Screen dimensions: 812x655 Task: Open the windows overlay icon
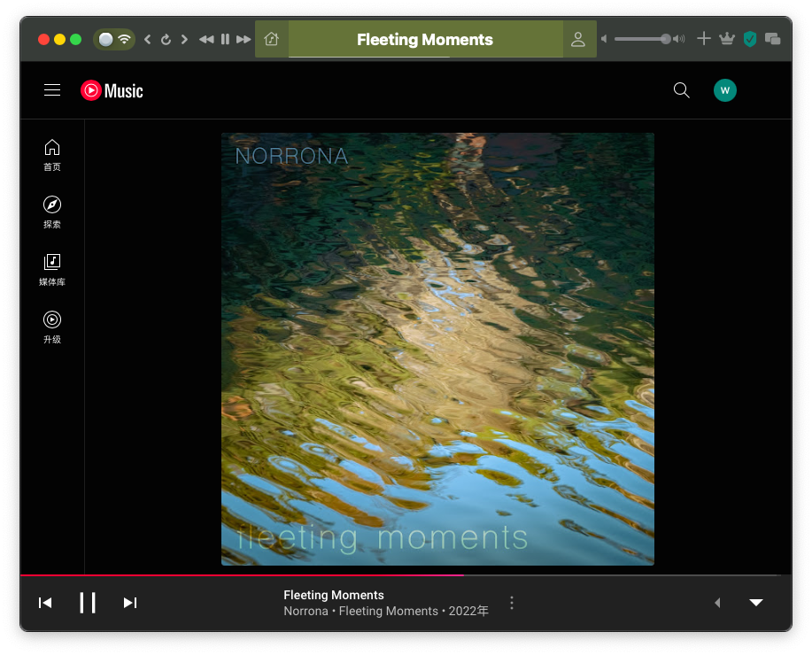(x=772, y=39)
